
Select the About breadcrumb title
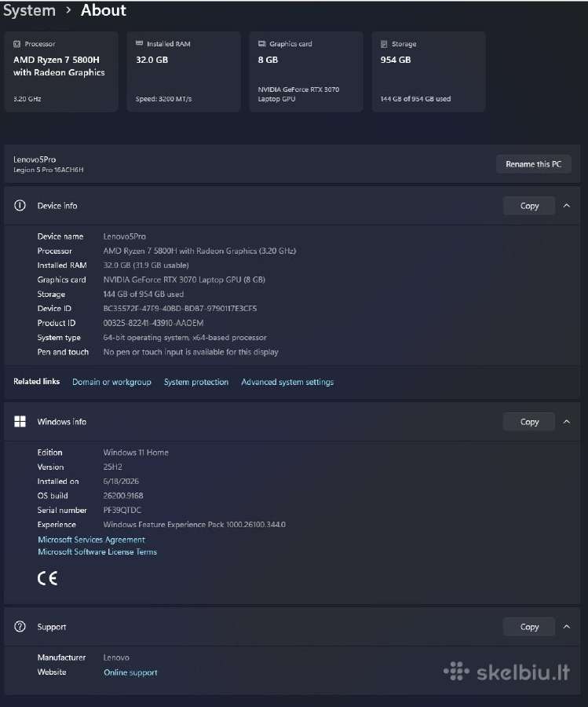(x=103, y=10)
